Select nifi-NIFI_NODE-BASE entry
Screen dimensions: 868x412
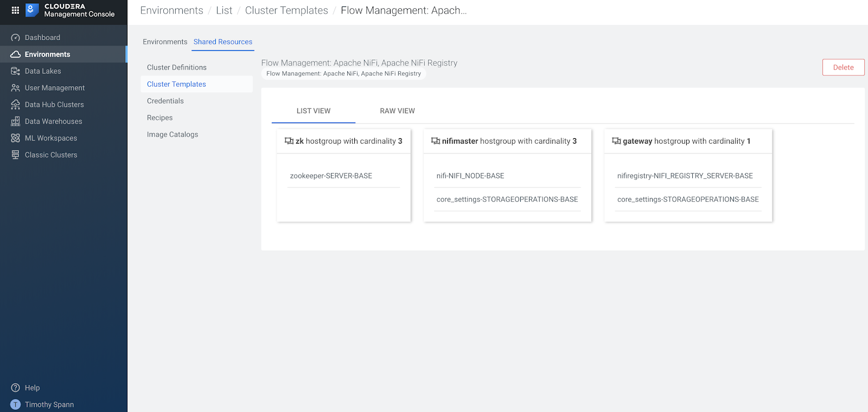(x=507, y=176)
